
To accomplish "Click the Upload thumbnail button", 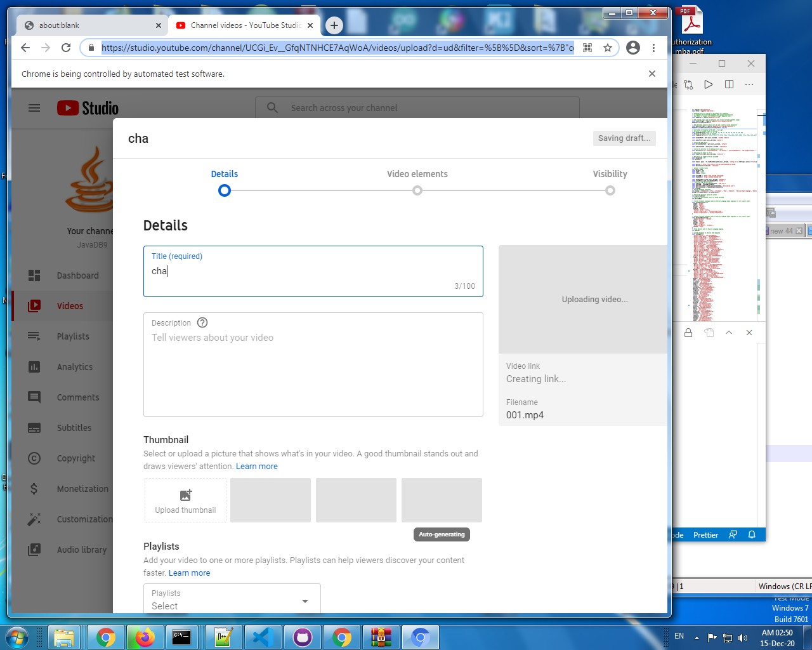I will click(185, 500).
